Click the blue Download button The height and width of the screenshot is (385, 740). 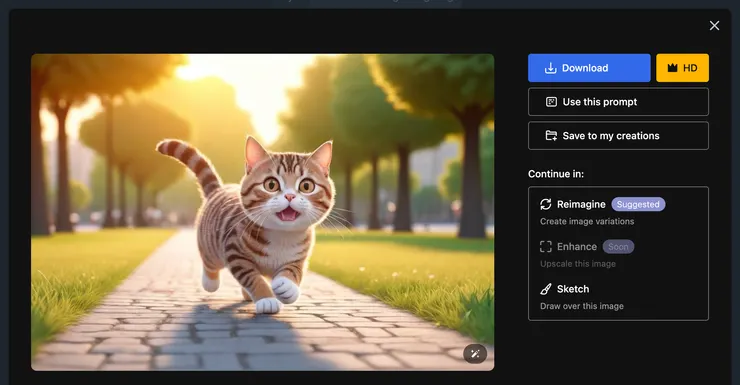589,68
